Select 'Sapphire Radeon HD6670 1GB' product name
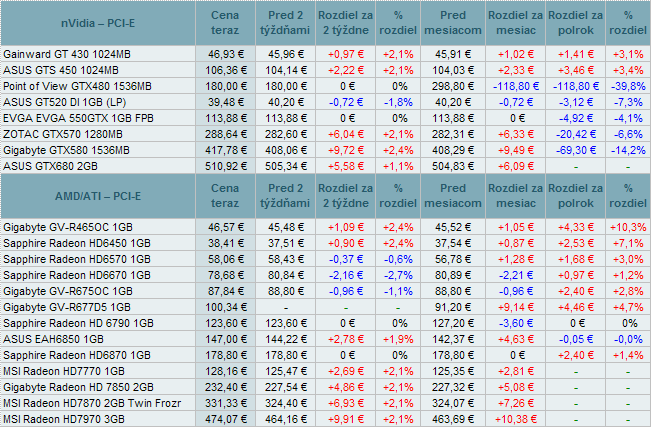This screenshot has width=651, height=427. [77, 275]
